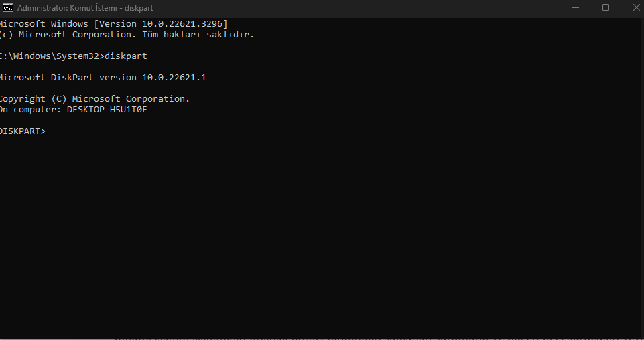
Task: Click the empty title bar area
Action: (x=369, y=8)
